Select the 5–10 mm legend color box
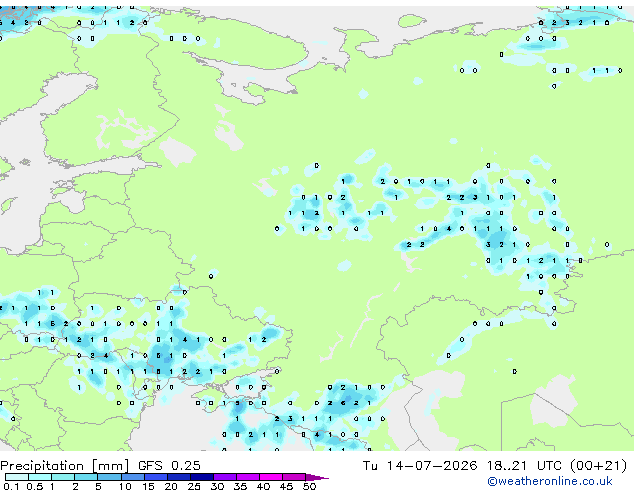Viewport: 634px width, 490px height. [x=109, y=477]
